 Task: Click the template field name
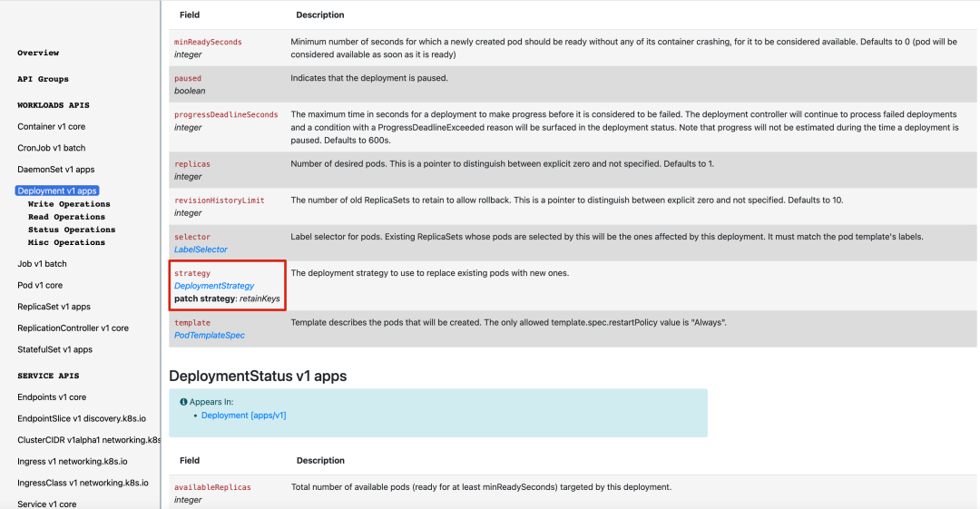point(192,323)
